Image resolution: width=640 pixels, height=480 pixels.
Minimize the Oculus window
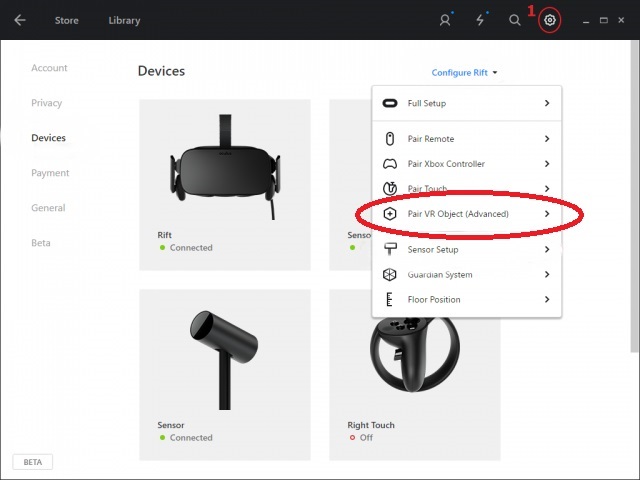[586, 20]
